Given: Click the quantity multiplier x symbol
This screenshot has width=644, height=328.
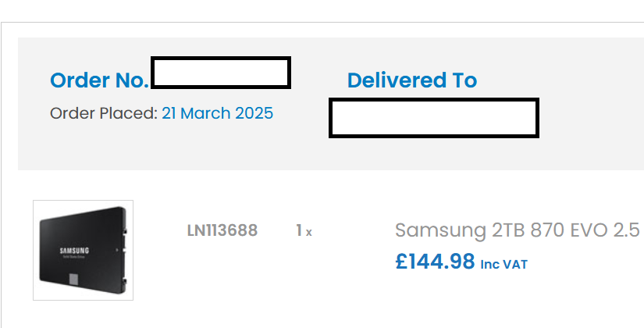Looking at the screenshot, I should pyautogui.click(x=309, y=232).
